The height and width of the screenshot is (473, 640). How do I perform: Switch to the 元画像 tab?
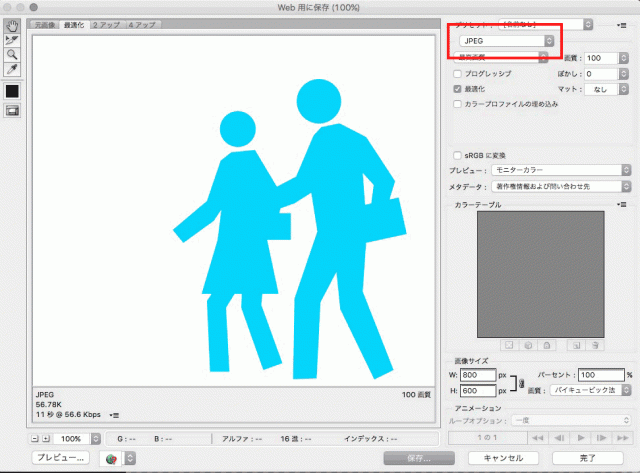pyautogui.click(x=44, y=22)
